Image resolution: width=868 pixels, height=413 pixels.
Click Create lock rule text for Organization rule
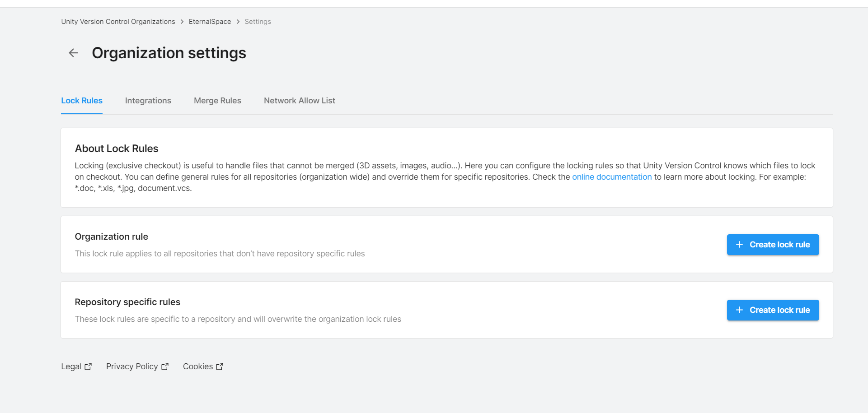[x=779, y=245]
